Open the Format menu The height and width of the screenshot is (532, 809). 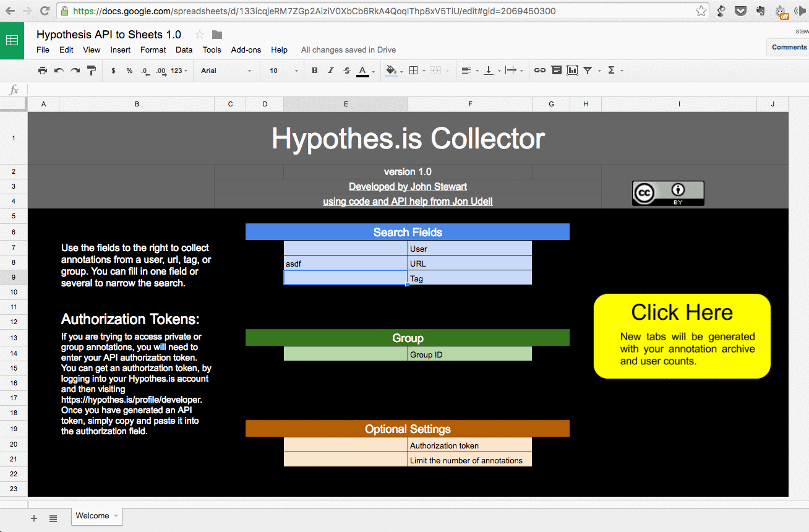click(153, 49)
